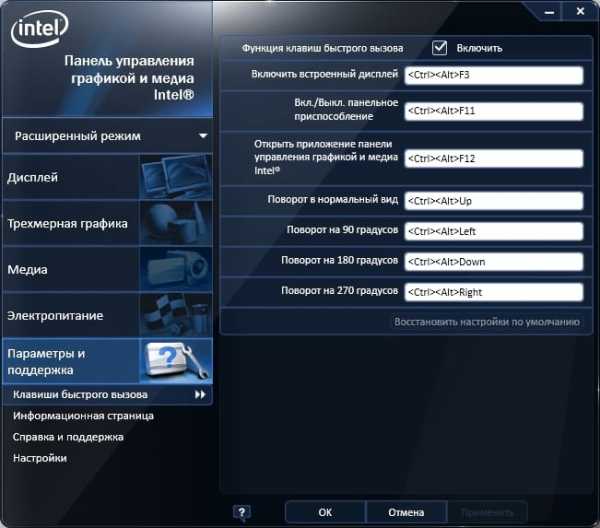This screenshot has width=600, height=528.
Task: Click the Параметры и поддержка wrench icon
Action: pyautogui.click(x=174, y=361)
